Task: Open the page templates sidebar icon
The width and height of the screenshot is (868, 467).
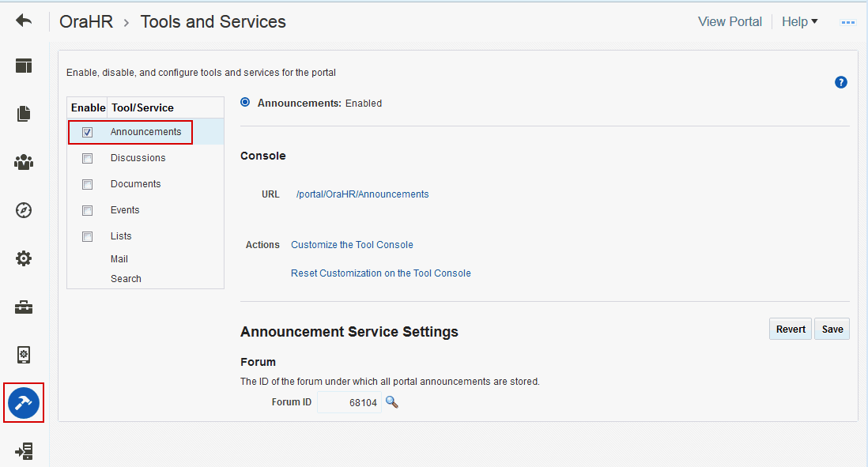Action: pos(24,66)
